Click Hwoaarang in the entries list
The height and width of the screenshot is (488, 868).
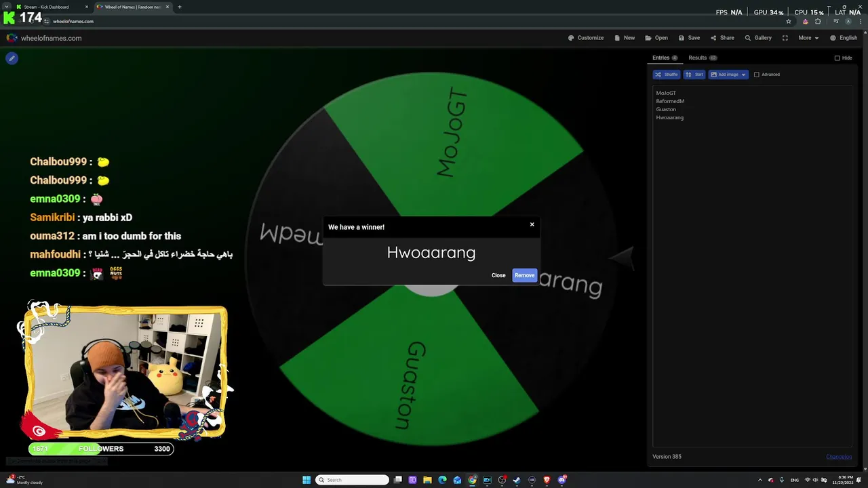pyautogui.click(x=669, y=117)
